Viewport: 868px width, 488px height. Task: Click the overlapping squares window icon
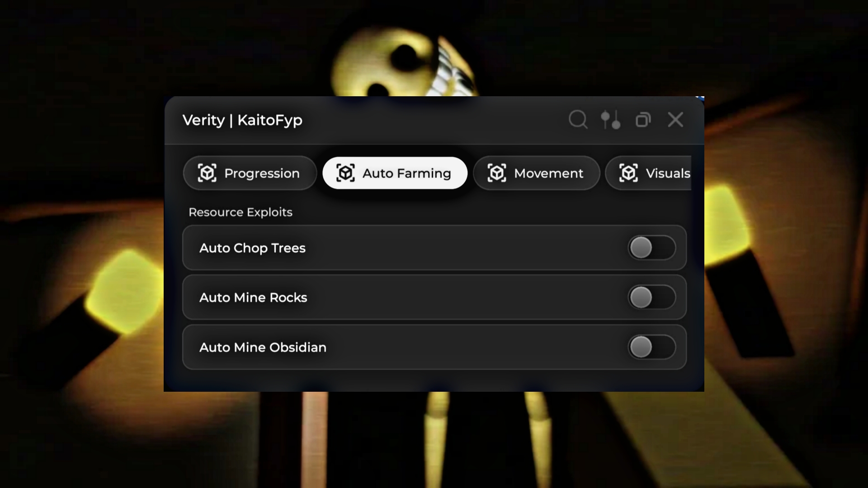(643, 120)
